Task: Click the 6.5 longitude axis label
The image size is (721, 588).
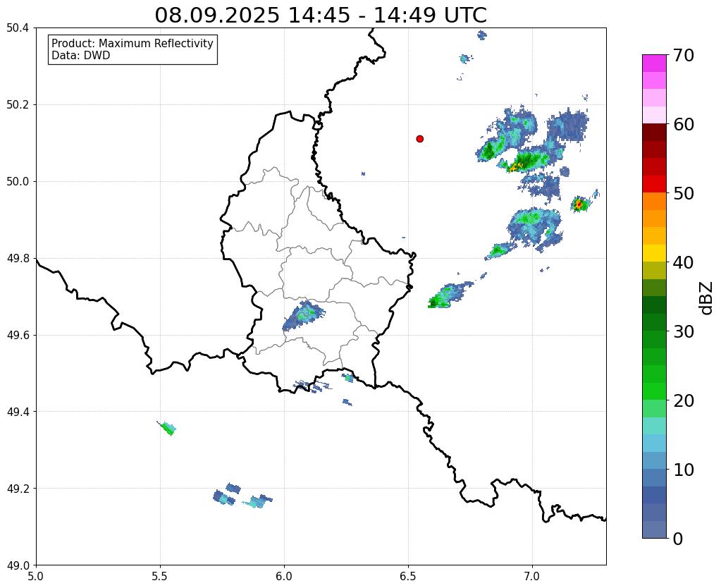Action: tap(408, 577)
